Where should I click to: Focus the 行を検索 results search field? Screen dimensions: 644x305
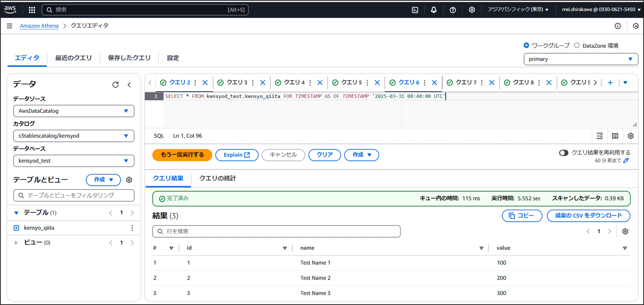tap(276, 231)
